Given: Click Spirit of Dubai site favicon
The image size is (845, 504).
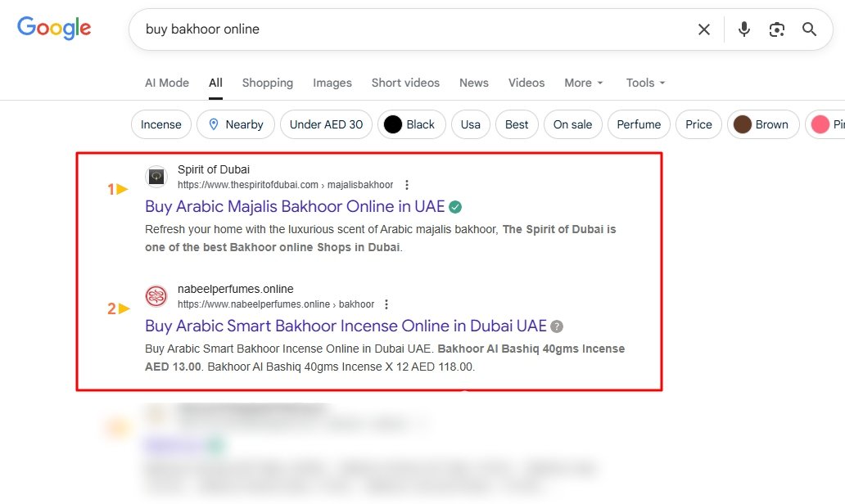Looking at the screenshot, I should point(156,177).
